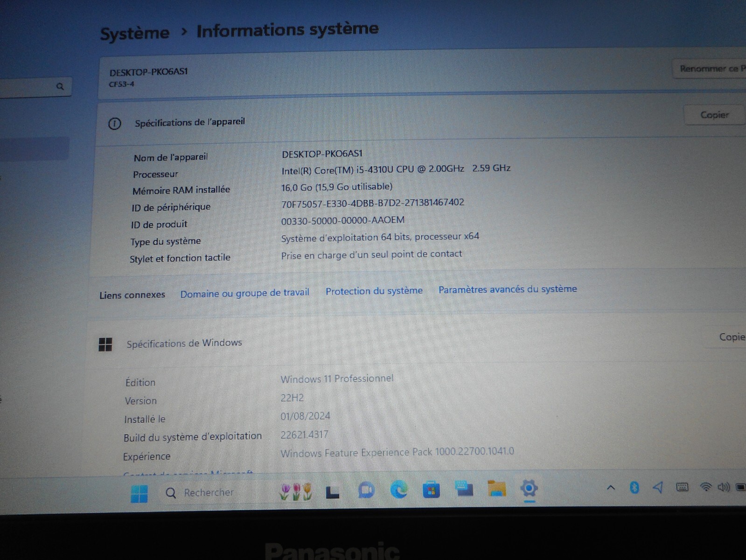The image size is (746, 560).
Task: Select the device ID 70F75057 value
Action: [x=372, y=203]
